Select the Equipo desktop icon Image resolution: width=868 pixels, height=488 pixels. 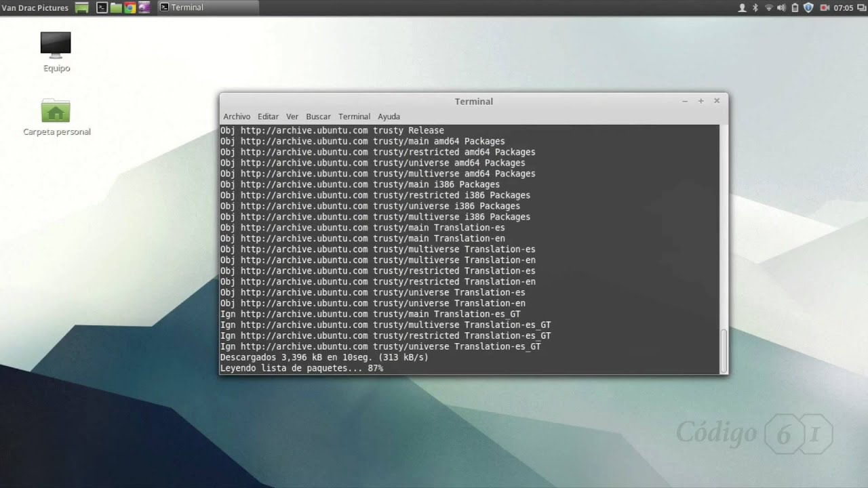point(56,52)
